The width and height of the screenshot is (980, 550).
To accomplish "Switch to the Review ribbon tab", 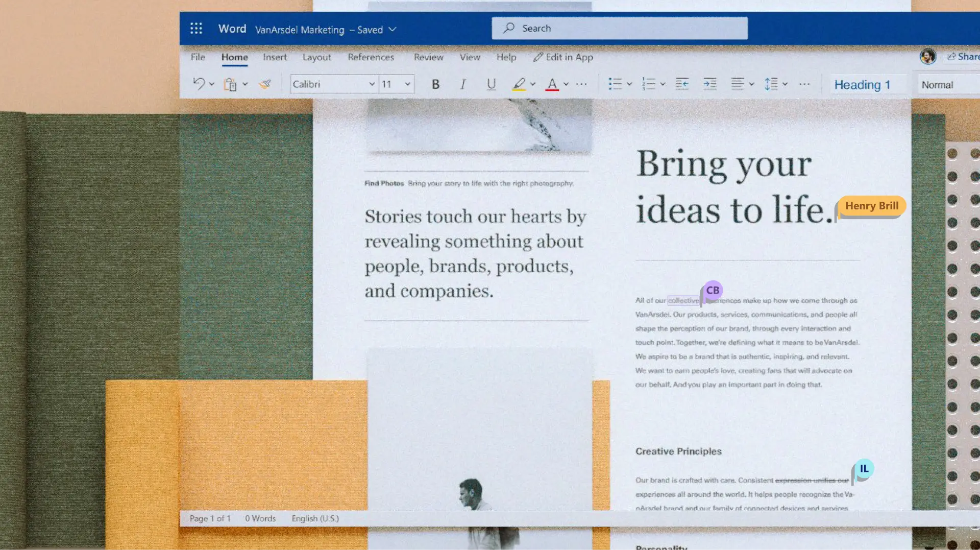I will tap(428, 57).
